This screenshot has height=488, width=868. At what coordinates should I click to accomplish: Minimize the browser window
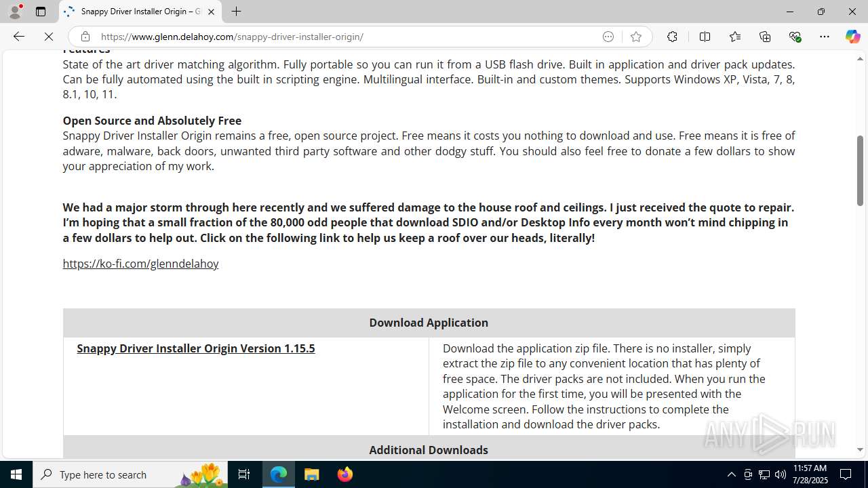pos(790,12)
